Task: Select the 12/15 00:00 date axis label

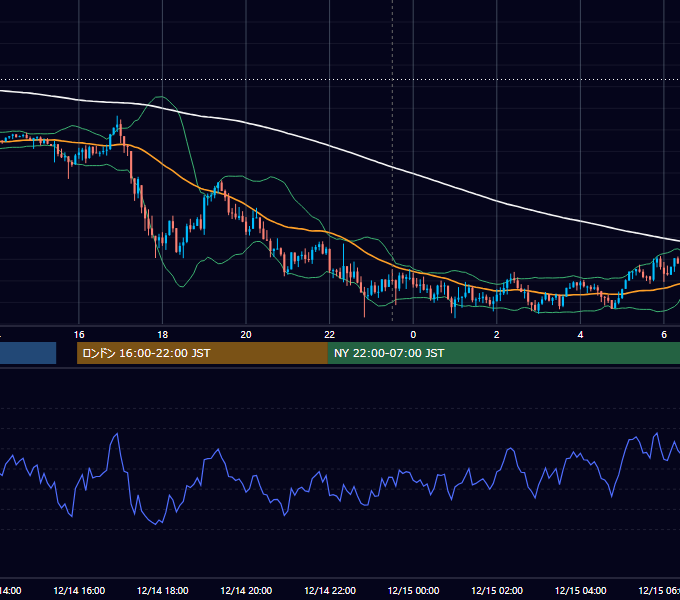Action: click(413, 590)
